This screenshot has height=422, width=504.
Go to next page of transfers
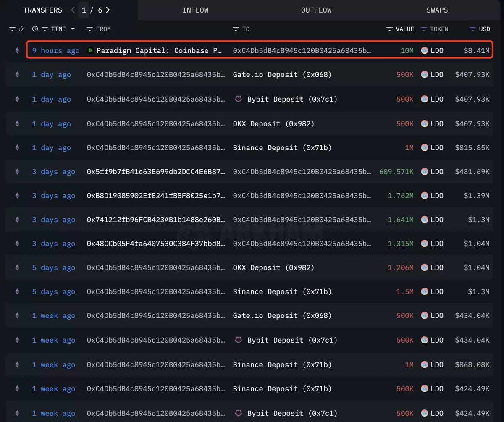click(108, 10)
